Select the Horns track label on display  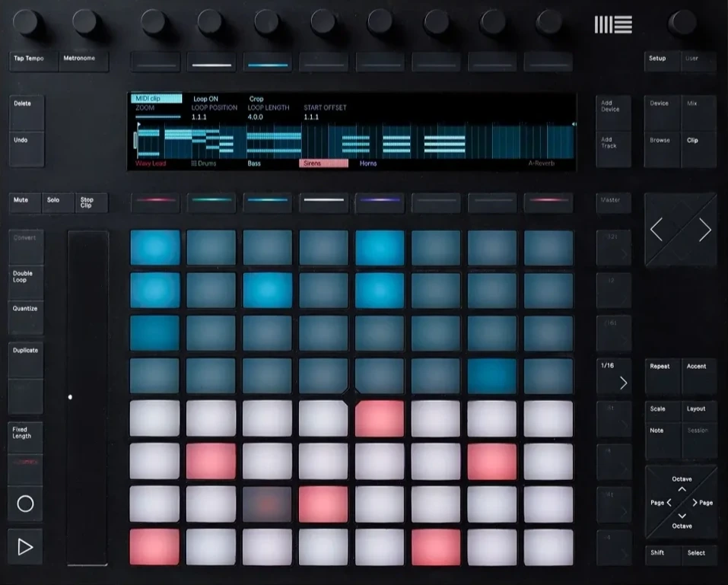pos(368,164)
